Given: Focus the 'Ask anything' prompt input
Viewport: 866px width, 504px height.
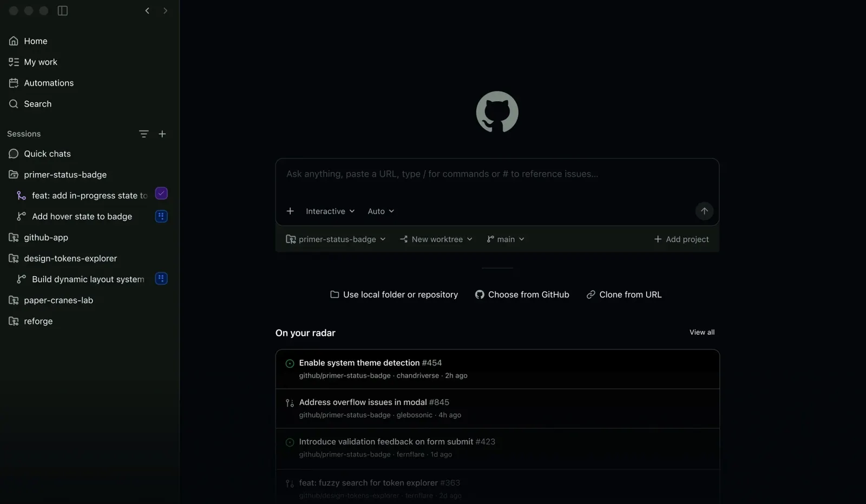Looking at the screenshot, I should [497, 174].
